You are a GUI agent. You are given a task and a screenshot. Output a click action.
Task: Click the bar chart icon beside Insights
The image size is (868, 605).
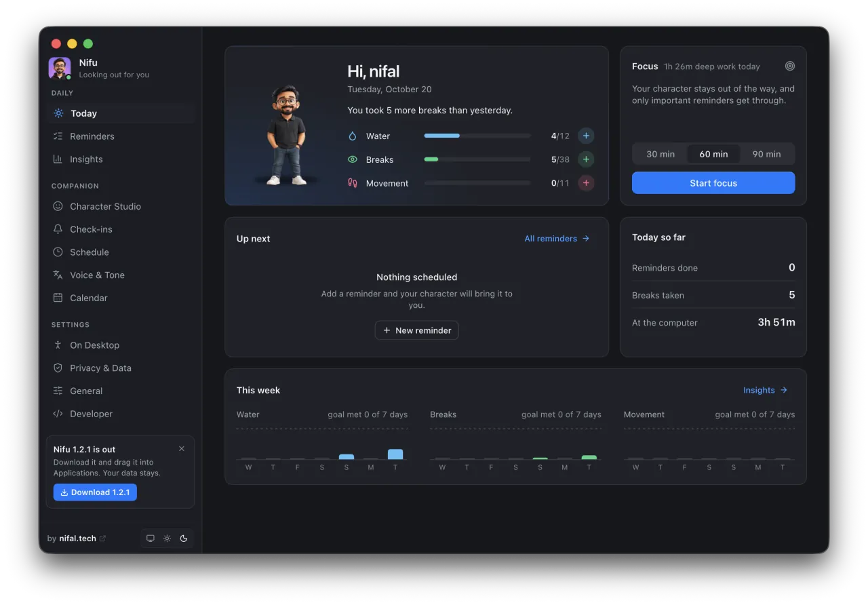click(x=58, y=159)
